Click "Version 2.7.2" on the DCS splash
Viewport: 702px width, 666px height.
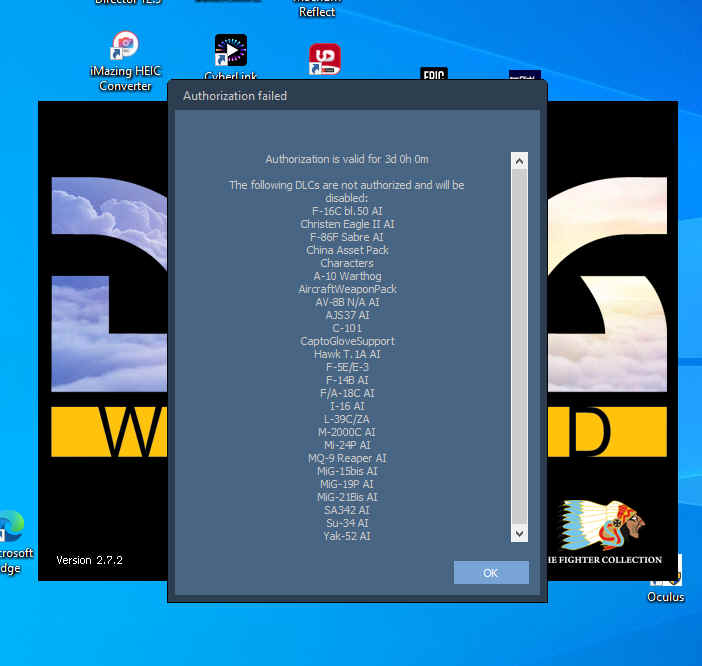[90, 560]
